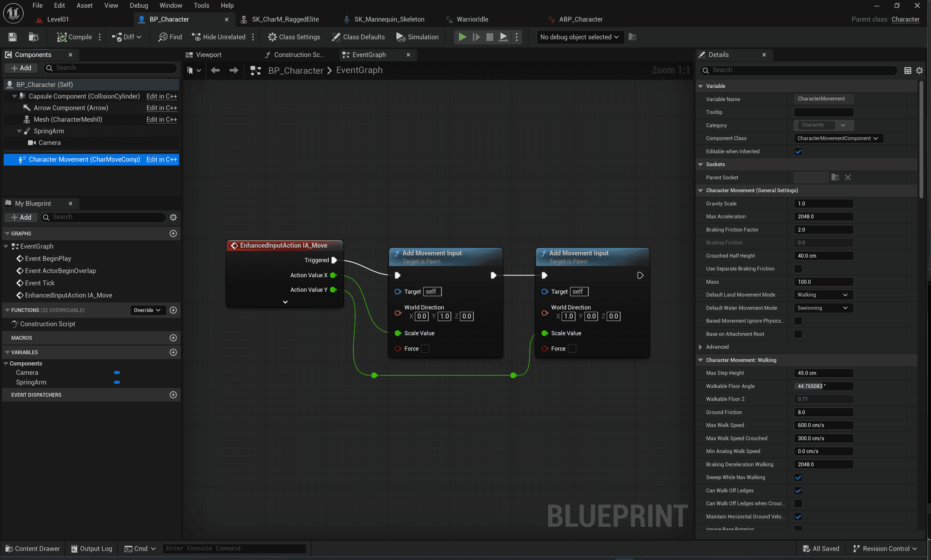The width and height of the screenshot is (931, 560).
Task: Click Add button in Components panel
Action: [21, 68]
